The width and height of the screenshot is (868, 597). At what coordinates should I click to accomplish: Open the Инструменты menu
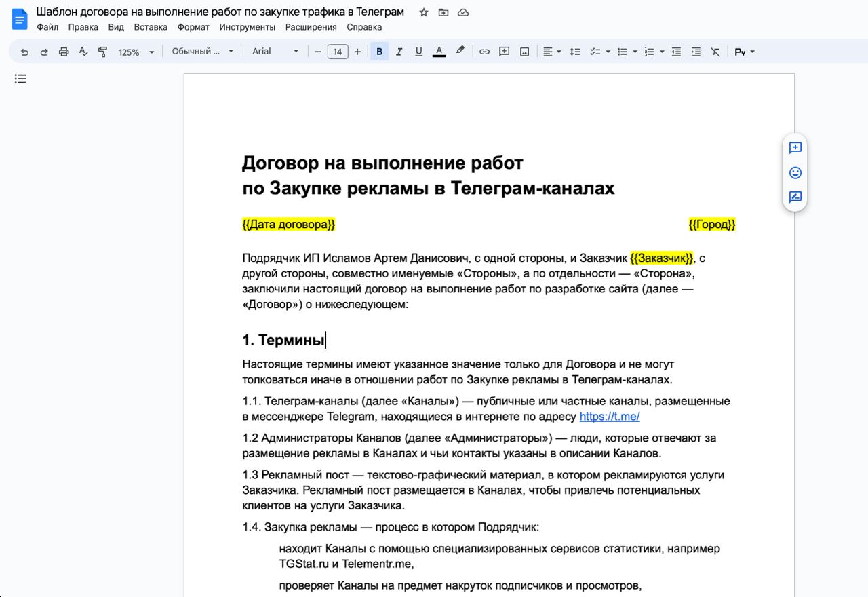[248, 27]
